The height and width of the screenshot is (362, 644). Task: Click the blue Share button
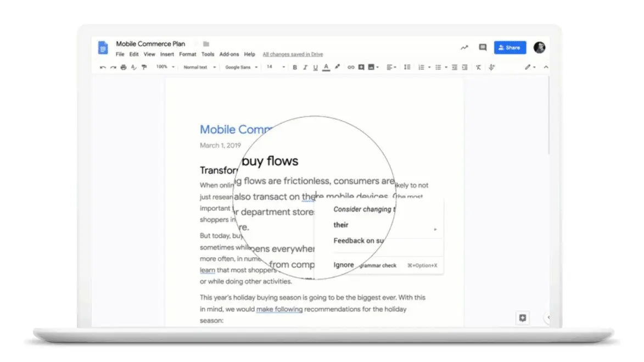509,47
